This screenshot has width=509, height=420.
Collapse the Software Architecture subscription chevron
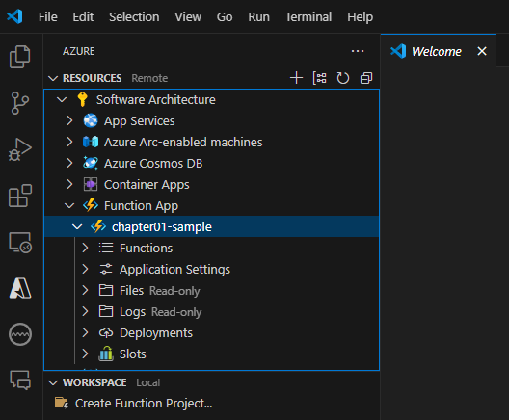62,99
